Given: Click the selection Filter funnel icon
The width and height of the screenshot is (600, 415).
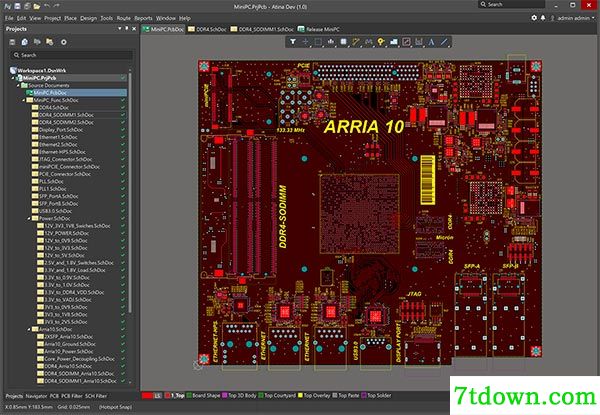Looking at the screenshot, I should [x=293, y=42].
